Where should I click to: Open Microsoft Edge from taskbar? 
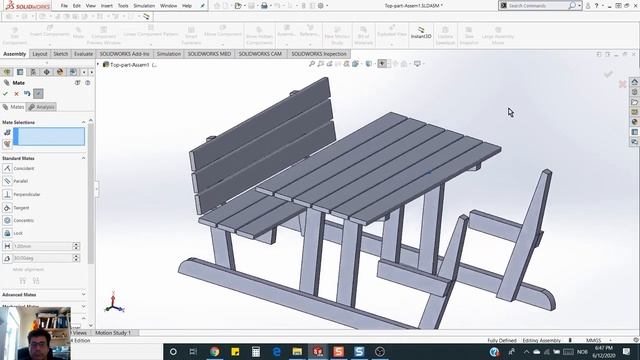[x=277, y=351]
